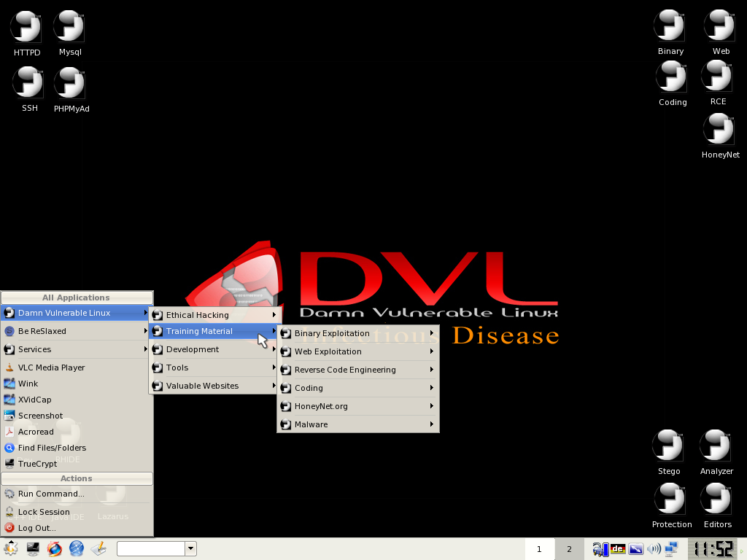Toggle the network monitor tray icon
The width and height of the screenshot is (747, 560).
[x=671, y=549]
